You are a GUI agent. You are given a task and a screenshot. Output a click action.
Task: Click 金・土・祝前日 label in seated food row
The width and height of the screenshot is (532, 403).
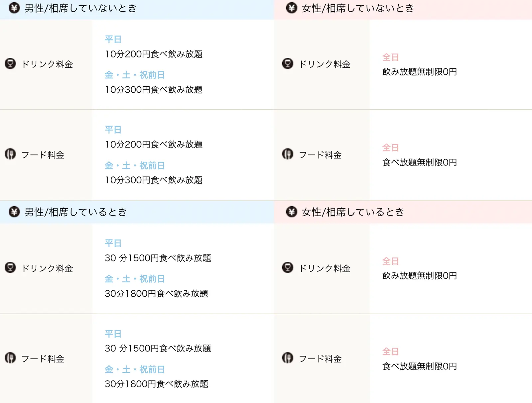[x=135, y=369]
